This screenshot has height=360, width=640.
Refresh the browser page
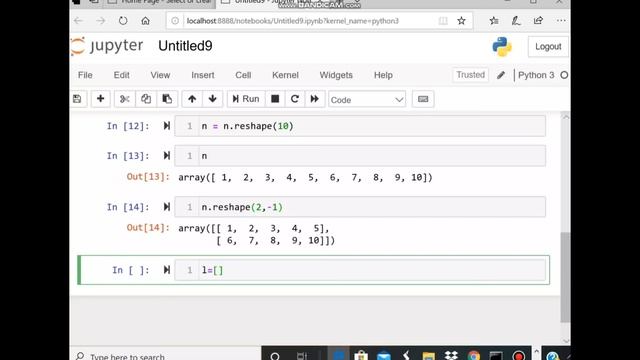pos(123,21)
